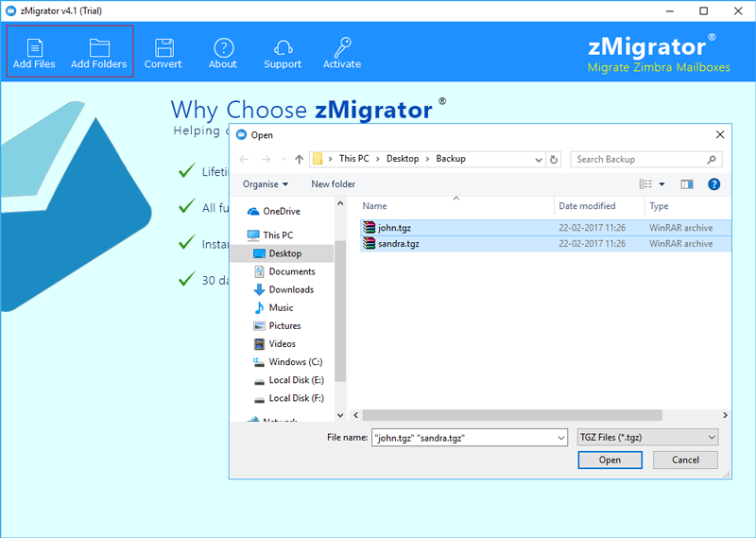Close the Open dialog

point(720,134)
